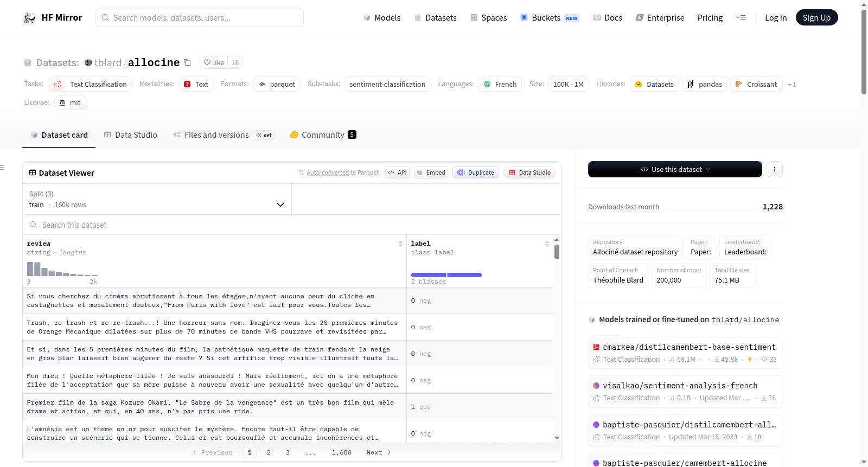The width and height of the screenshot is (868, 467).
Task: Click the Dataset Viewer table icon
Action: (33, 172)
